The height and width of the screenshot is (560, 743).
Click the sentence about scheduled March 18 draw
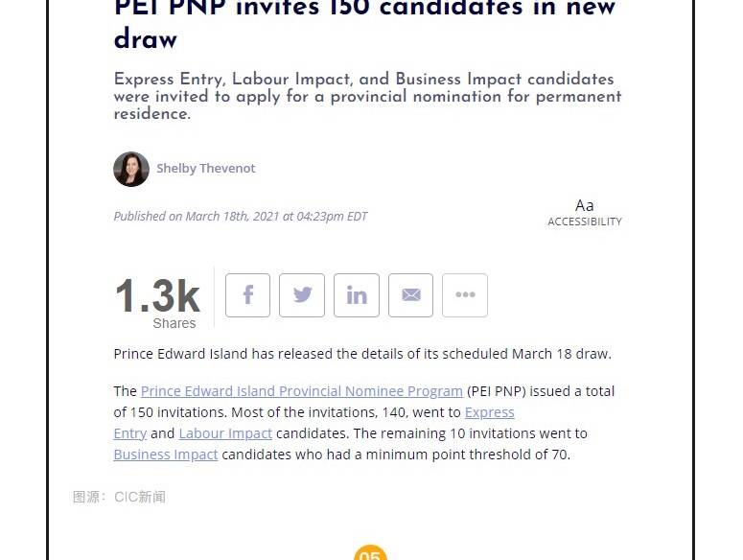coord(362,354)
